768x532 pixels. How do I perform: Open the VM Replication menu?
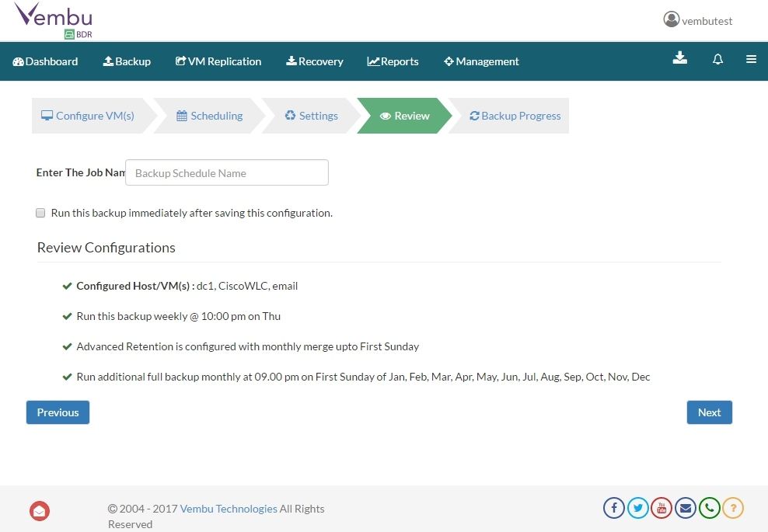218,61
